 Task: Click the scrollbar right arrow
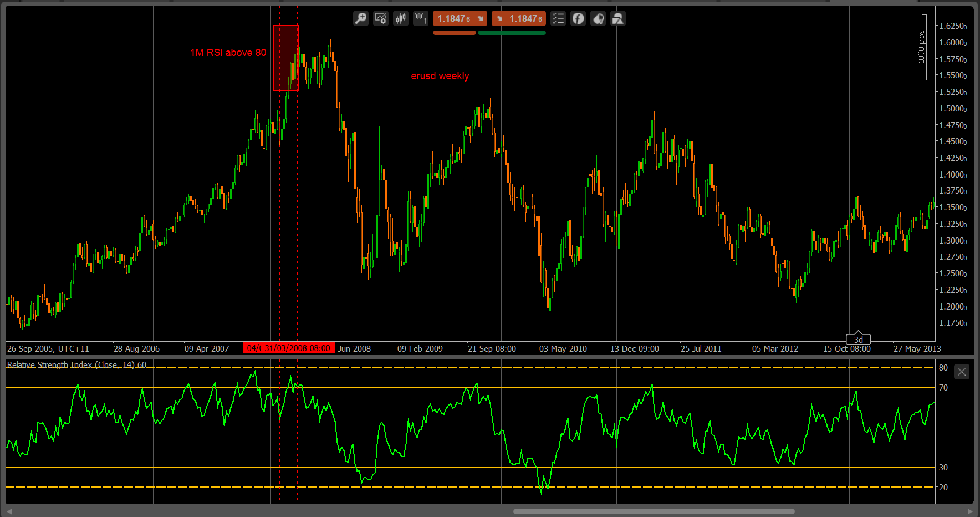coord(970,511)
